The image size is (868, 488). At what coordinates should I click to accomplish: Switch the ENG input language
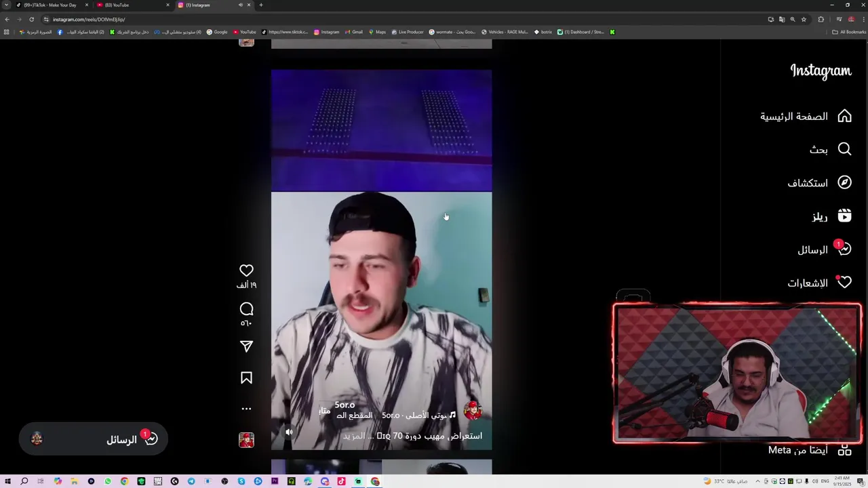click(x=825, y=481)
